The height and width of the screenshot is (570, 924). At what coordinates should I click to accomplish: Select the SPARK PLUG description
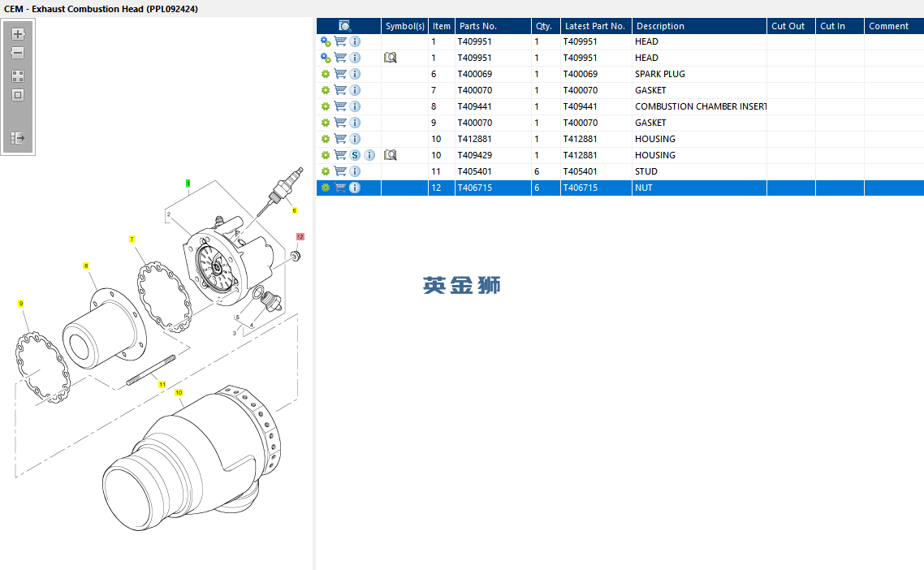660,74
